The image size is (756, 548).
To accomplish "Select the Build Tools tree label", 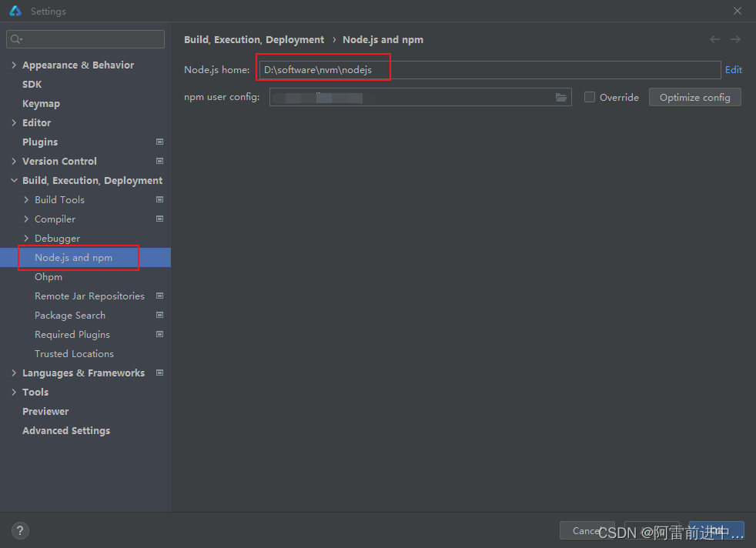I will (59, 199).
